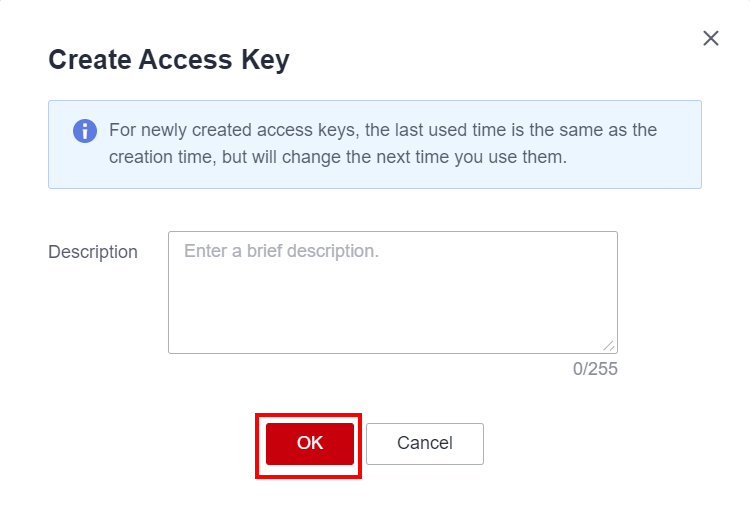Select the Description field label
The image size is (750, 509).
click(93, 252)
